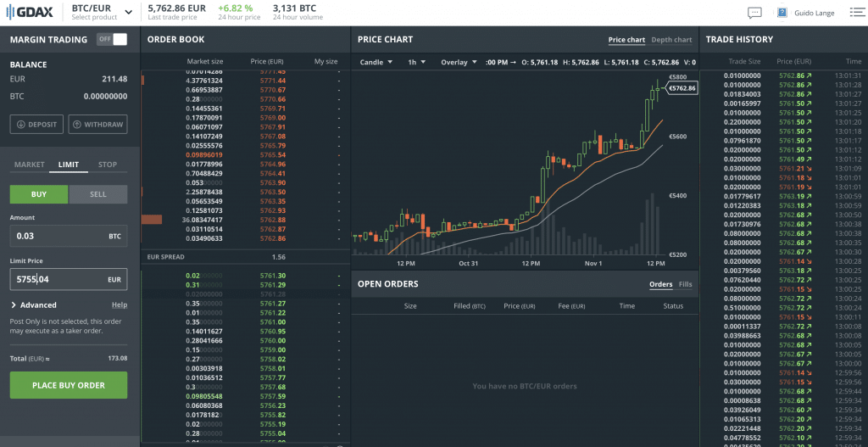Open the chat messages icon
This screenshot has height=447, width=868.
pos(754,13)
